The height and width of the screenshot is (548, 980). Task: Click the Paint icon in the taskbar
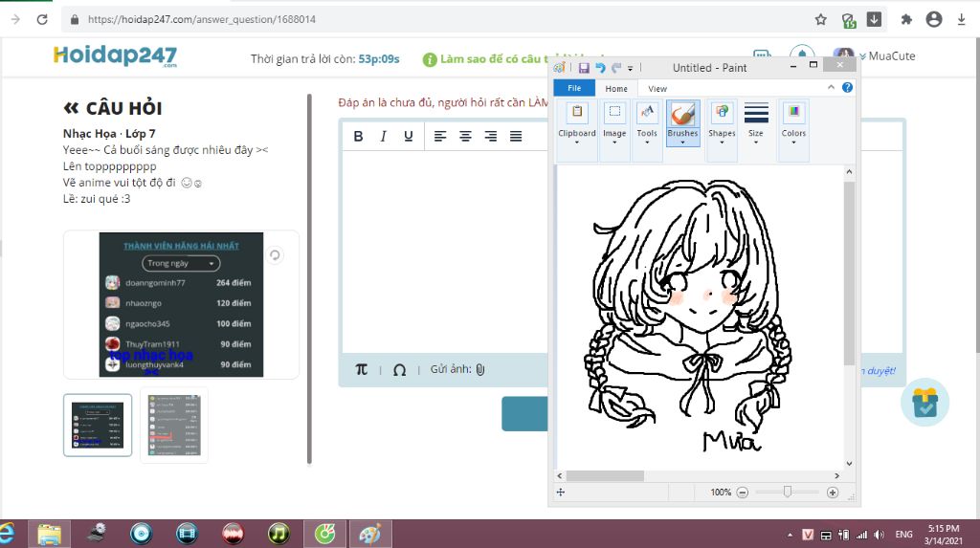[370, 534]
